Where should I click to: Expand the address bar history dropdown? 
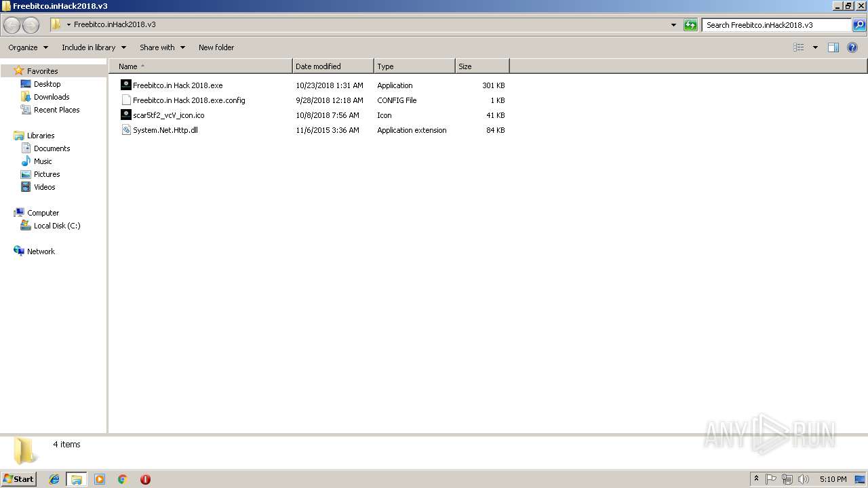673,25
